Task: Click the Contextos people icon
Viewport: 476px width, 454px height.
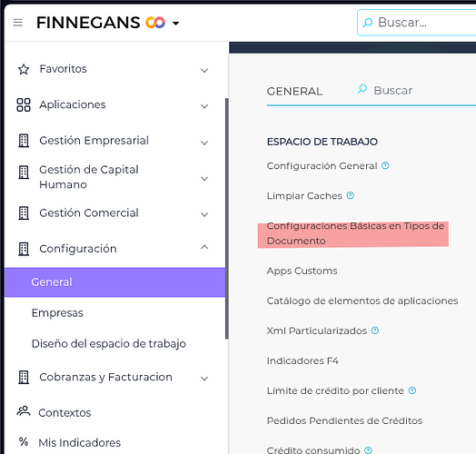Action: (x=24, y=411)
